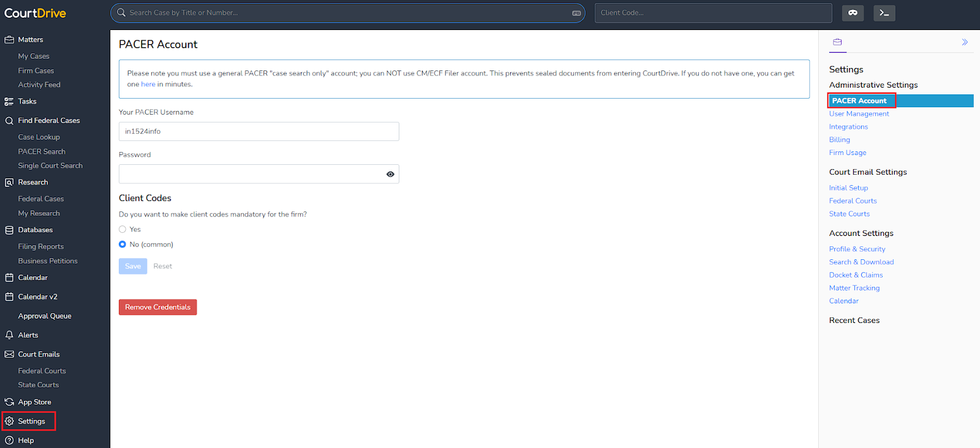The width and height of the screenshot is (980, 448).
Task: Click the 'here' link in the notice
Action: 148,85
